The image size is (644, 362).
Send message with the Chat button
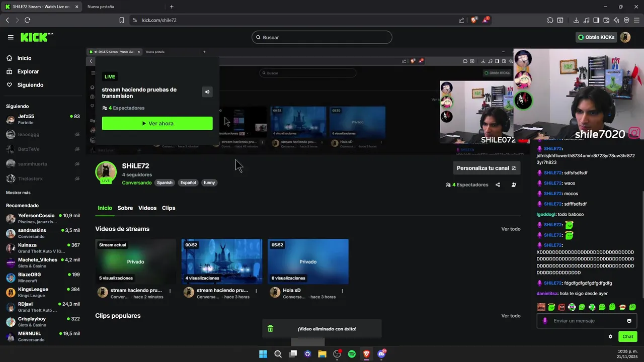(628, 337)
